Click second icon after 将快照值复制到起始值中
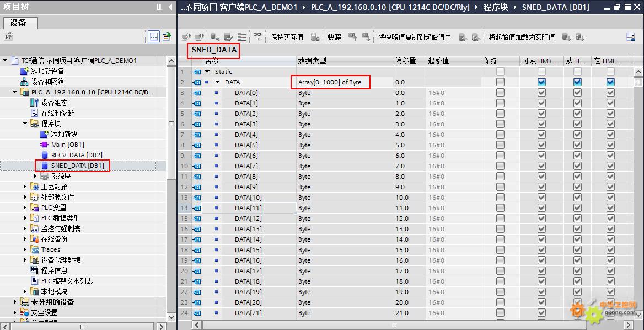This screenshot has width=644, height=330. point(476,37)
